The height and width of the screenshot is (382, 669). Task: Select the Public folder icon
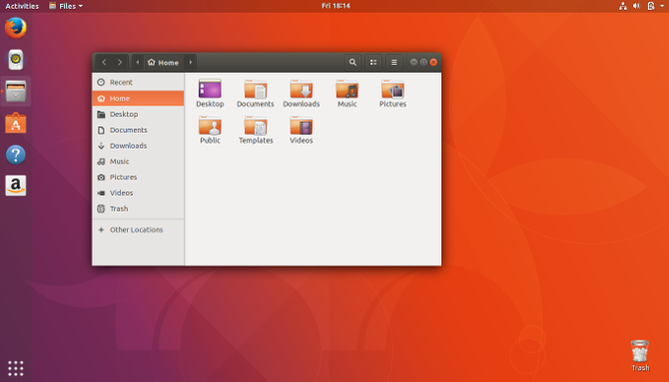(210, 126)
